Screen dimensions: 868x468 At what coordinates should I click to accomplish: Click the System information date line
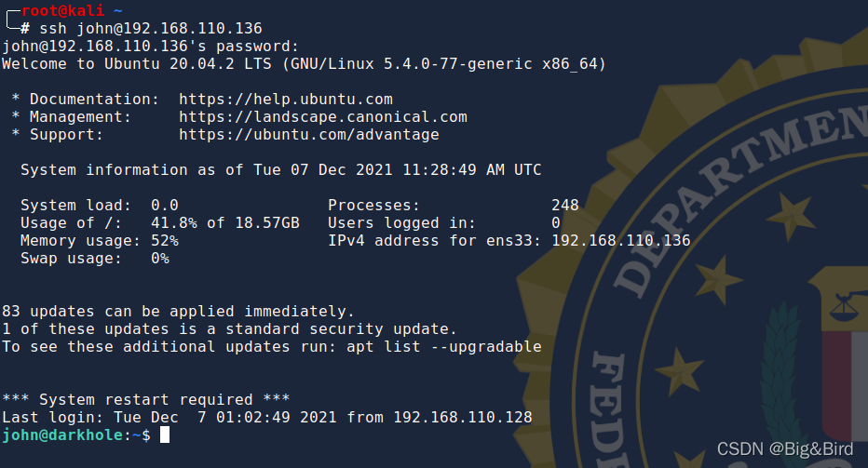coord(280,170)
